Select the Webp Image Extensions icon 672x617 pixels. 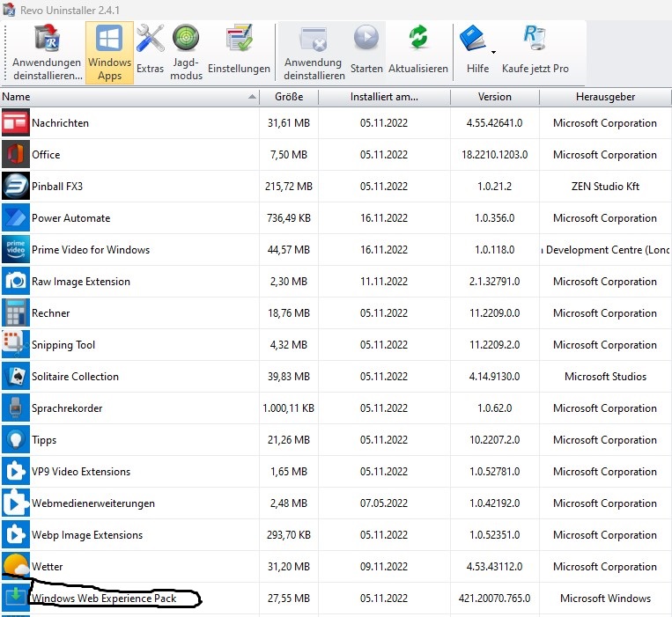[16, 534]
